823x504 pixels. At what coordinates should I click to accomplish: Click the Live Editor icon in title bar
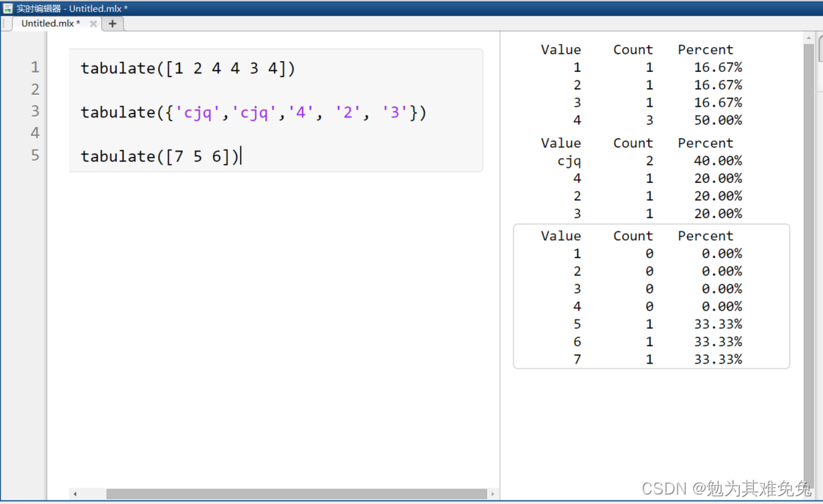point(8,8)
